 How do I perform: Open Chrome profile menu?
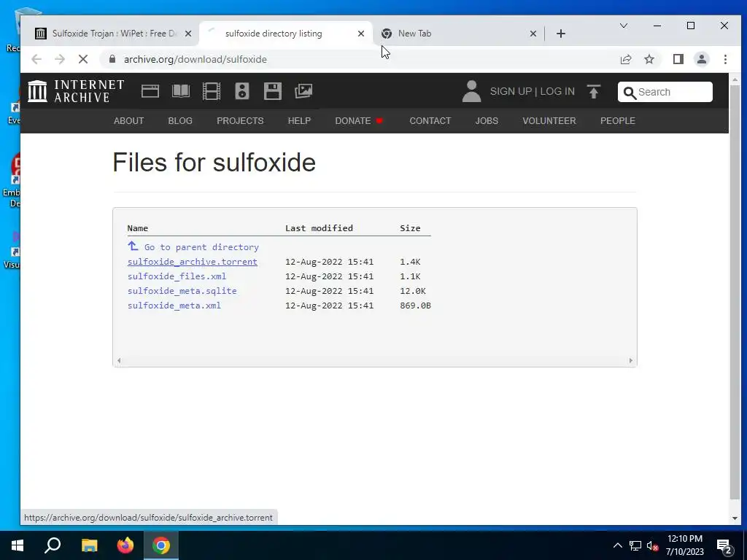point(702,59)
